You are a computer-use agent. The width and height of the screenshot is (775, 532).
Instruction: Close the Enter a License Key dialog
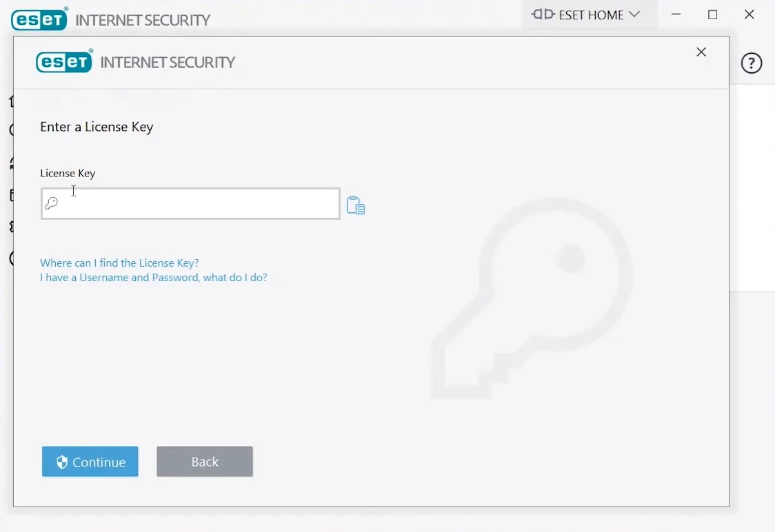click(x=701, y=52)
